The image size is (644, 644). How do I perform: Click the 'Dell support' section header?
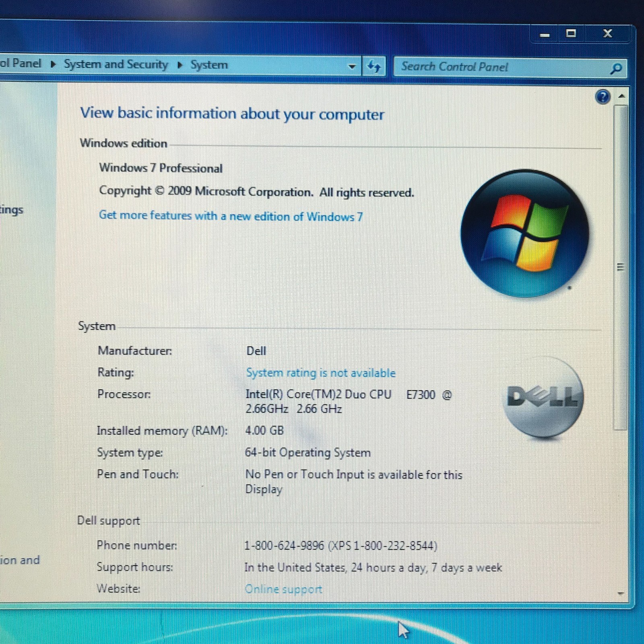tap(108, 521)
